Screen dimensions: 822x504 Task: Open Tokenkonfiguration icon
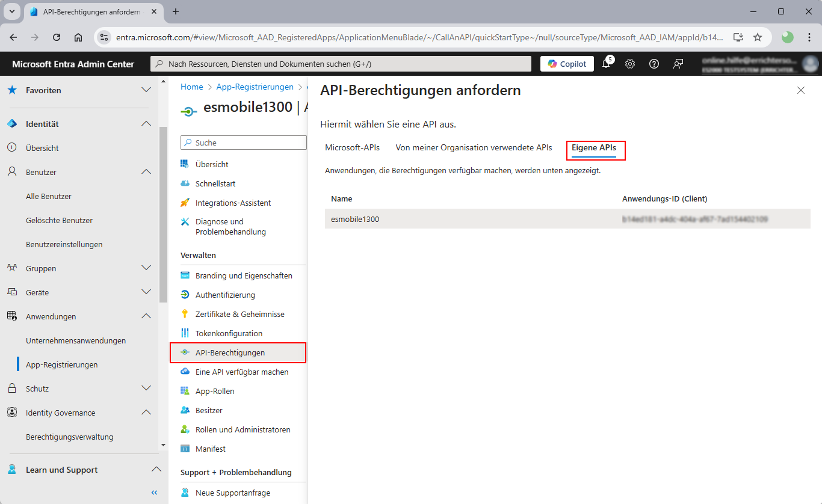185,333
